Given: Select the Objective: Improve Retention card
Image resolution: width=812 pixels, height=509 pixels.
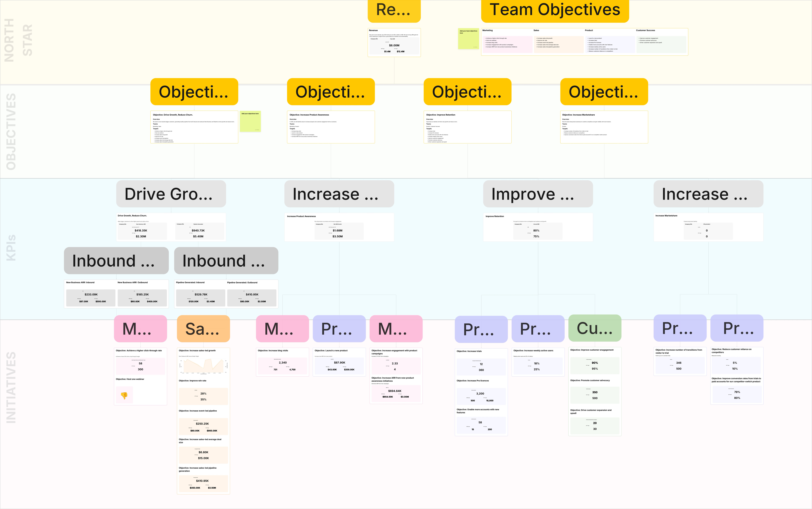Looking at the screenshot, I should [x=467, y=127].
